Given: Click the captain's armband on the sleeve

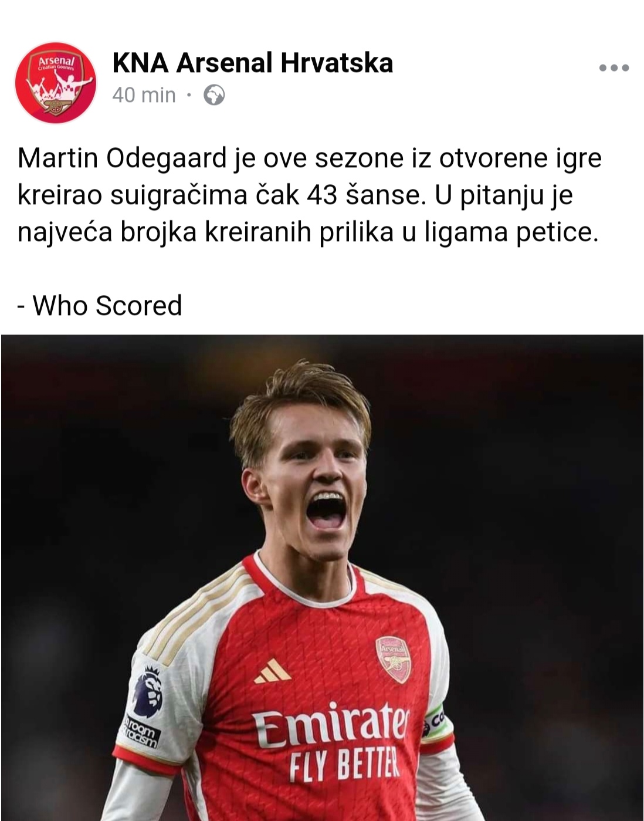Looking at the screenshot, I should [435, 722].
